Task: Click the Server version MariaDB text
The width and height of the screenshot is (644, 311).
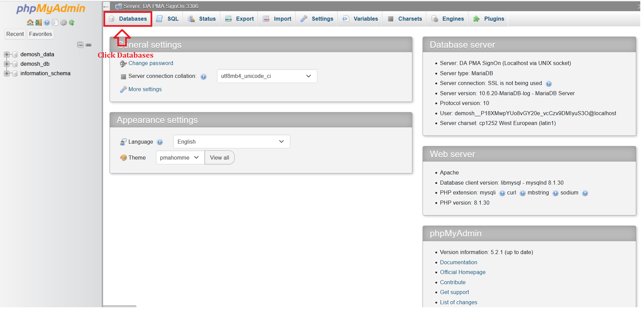Action: (507, 94)
